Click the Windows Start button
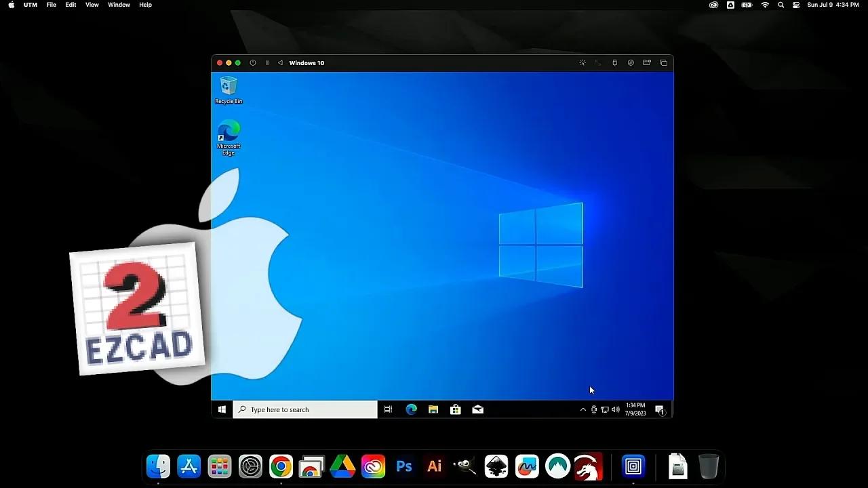The height and width of the screenshot is (488, 868). click(x=222, y=409)
